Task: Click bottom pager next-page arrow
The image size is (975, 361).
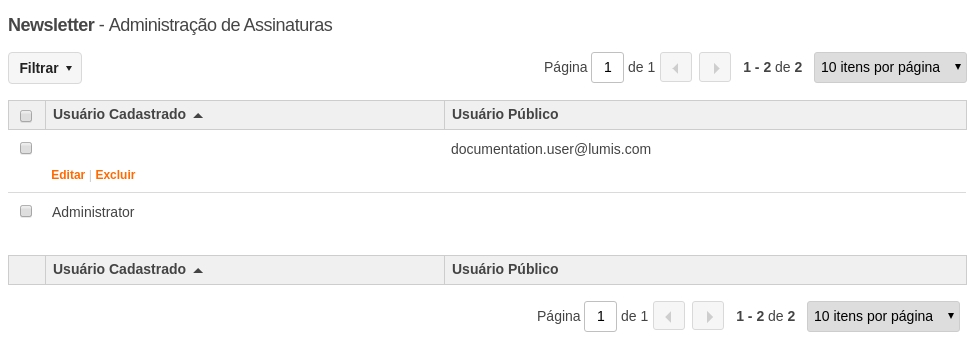Action: (x=708, y=316)
